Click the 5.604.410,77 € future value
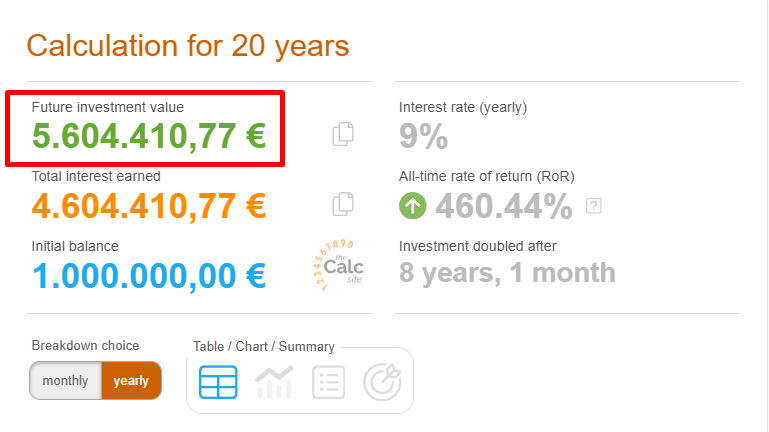This screenshot has height=432, width=769. click(x=149, y=136)
